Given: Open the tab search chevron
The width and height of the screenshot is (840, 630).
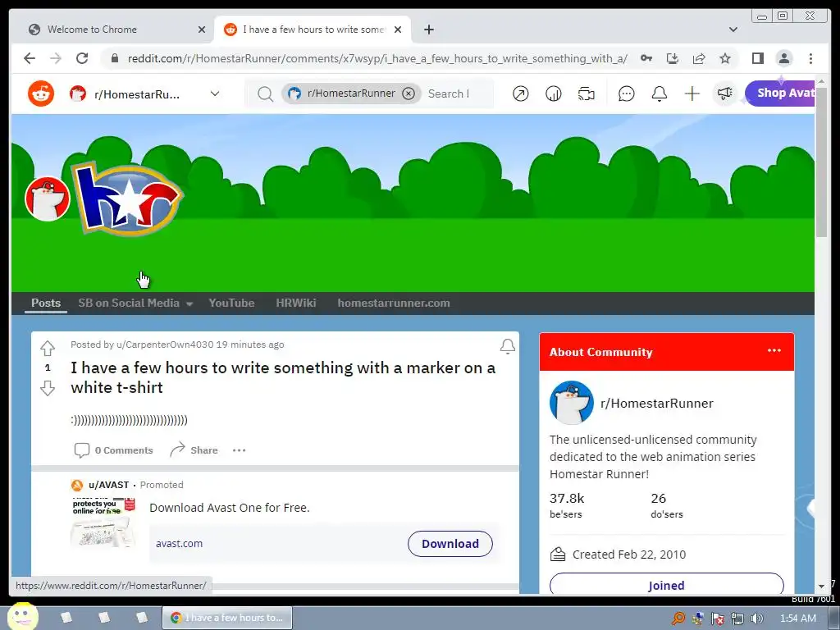Looking at the screenshot, I should coord(733,30).
